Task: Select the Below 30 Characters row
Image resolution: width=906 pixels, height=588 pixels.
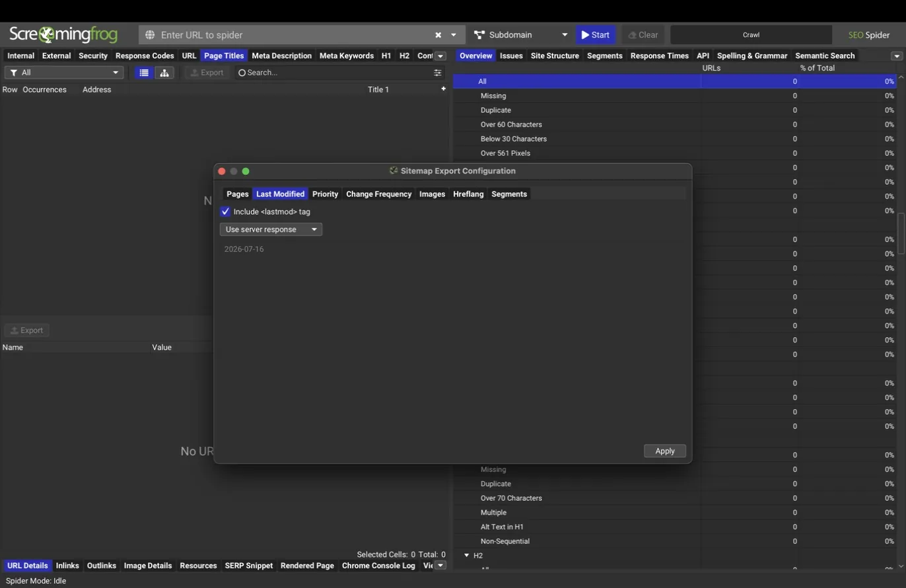Action: [676, 139]
